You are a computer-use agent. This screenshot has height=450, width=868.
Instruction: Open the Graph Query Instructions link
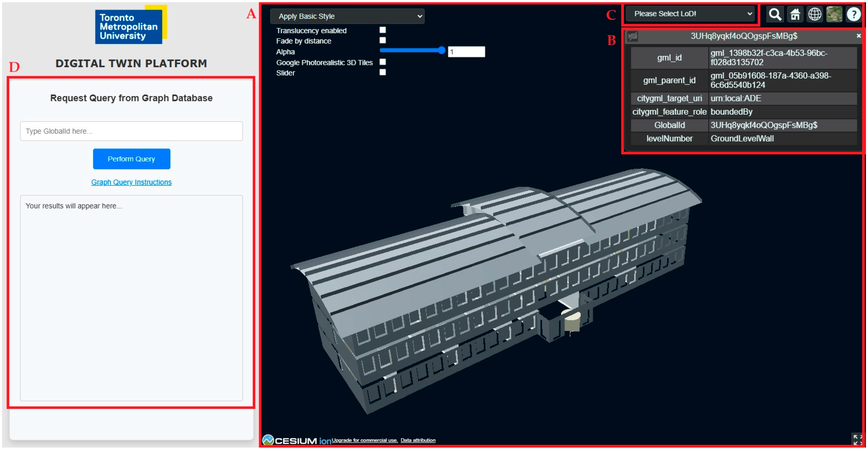131,182
